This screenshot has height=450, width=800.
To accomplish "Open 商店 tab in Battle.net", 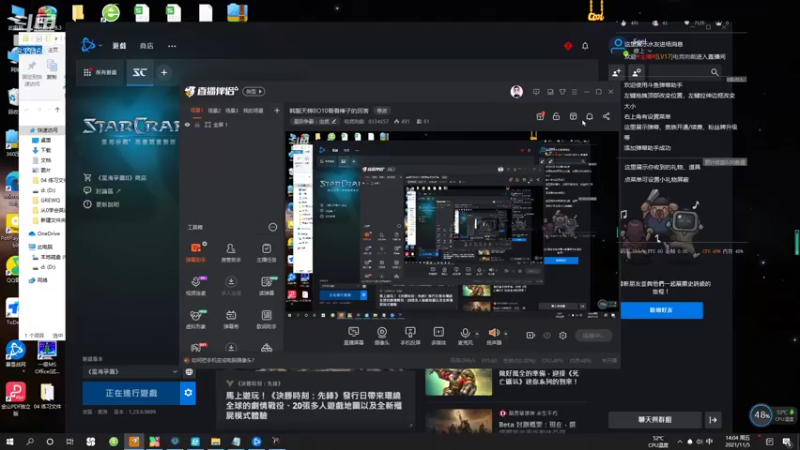I will pyautogui.click(x=146, y=46).
